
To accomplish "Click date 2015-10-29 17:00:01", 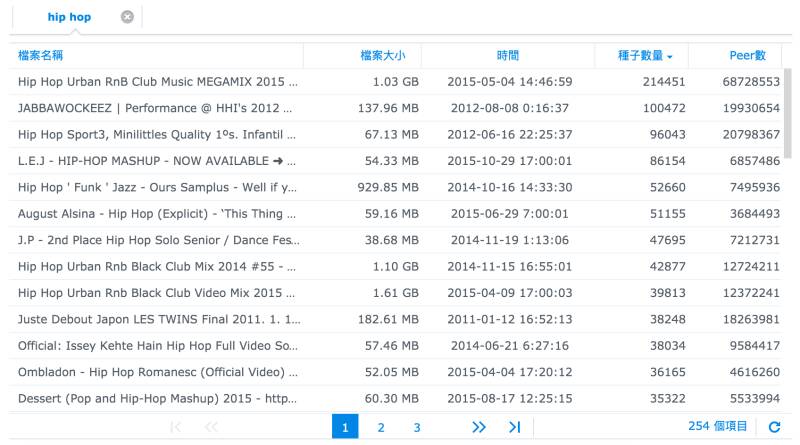I will 510,161.
